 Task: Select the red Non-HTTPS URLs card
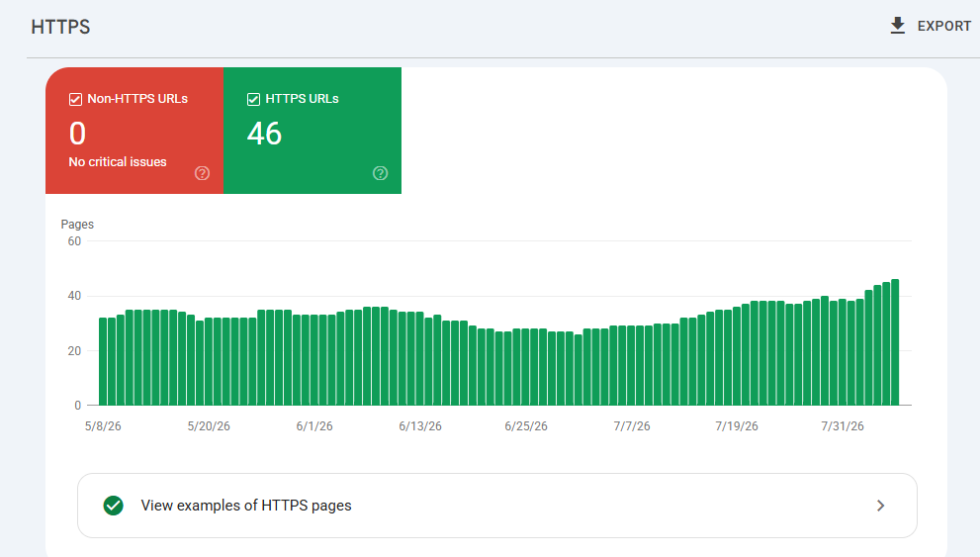[x=134, y=131]
